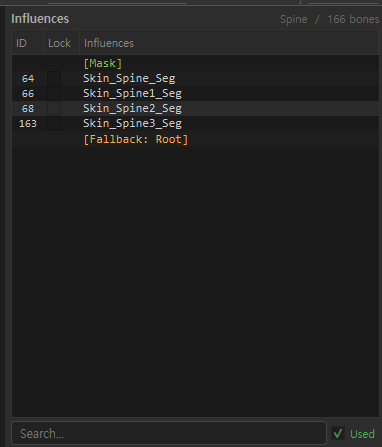Click the Influences panel title
The width and height of the screenshot is (382, 447).
(x=40, y=19)
